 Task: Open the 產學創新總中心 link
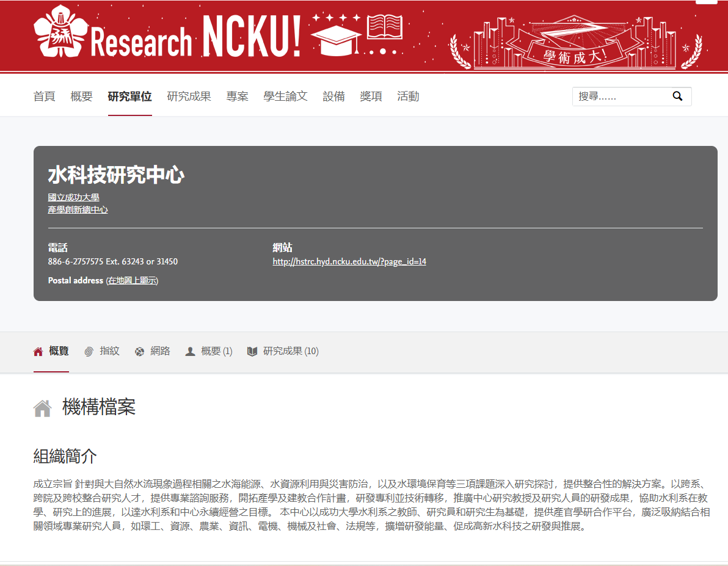(x=78, y=209)
